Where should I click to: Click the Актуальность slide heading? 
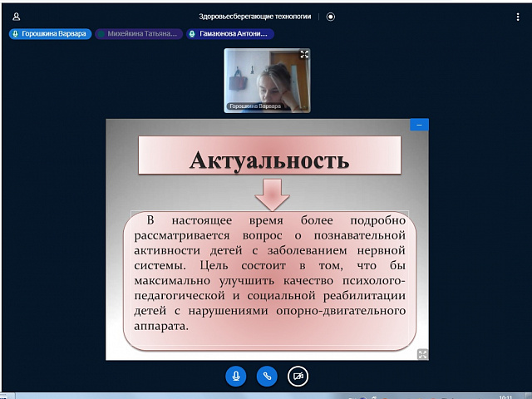tap(268, 159)
